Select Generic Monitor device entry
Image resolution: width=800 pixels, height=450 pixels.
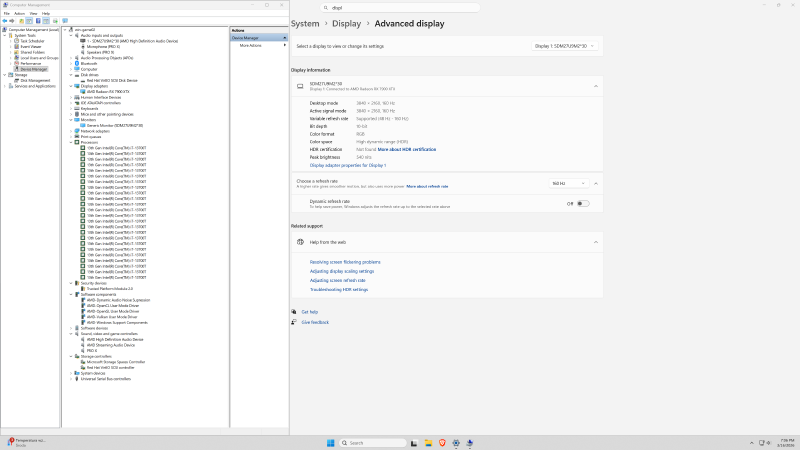(115, 125)
